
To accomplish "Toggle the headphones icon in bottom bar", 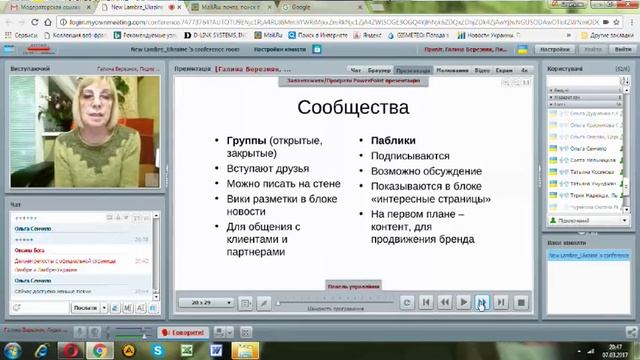I will point(95,332).
